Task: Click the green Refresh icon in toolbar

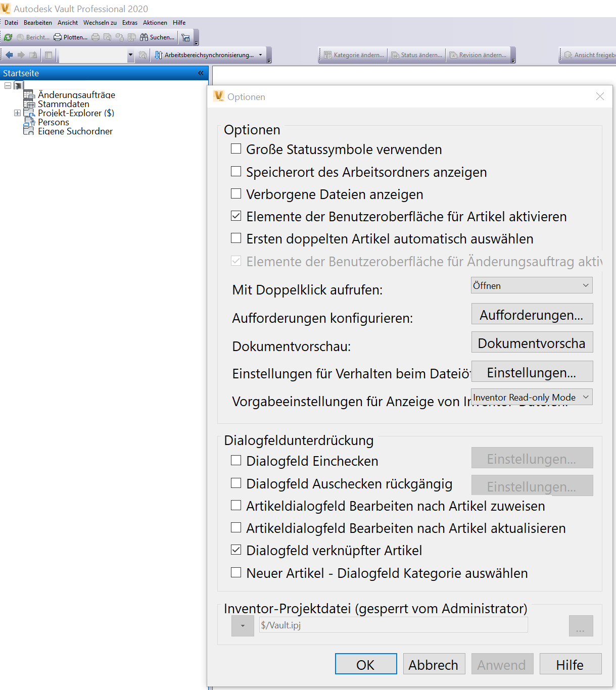Action: pyautogui.click(x=8, y=37)
